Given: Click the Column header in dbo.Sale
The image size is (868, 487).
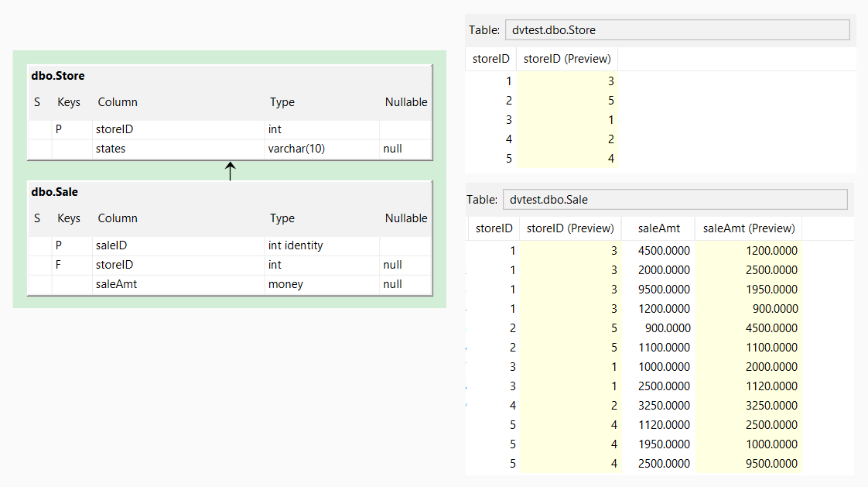Looking at the screenshot, I should coord(118,218).
